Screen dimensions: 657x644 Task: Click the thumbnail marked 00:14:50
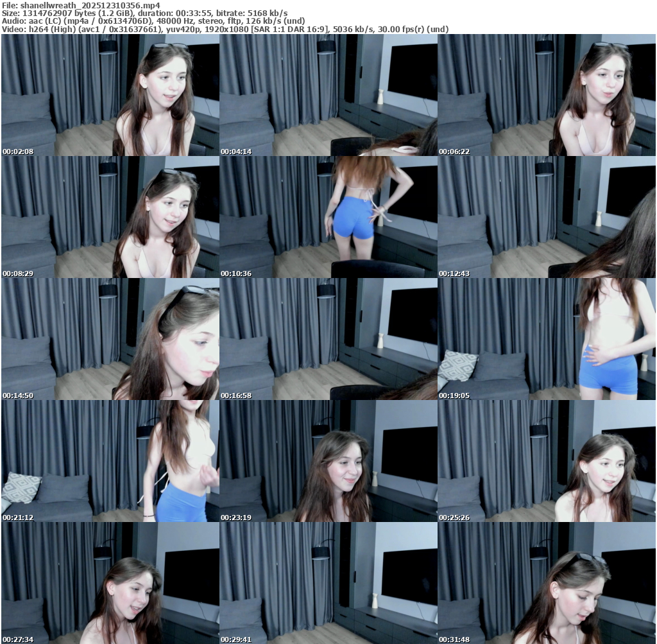[x=110, y=339]
